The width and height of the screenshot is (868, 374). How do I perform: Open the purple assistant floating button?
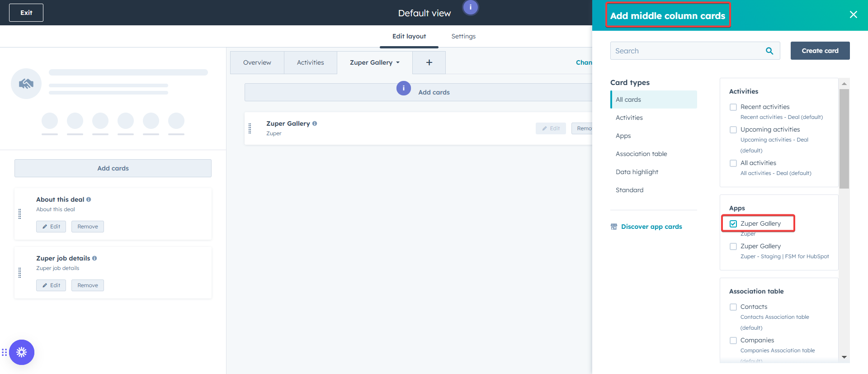point(22,352)
